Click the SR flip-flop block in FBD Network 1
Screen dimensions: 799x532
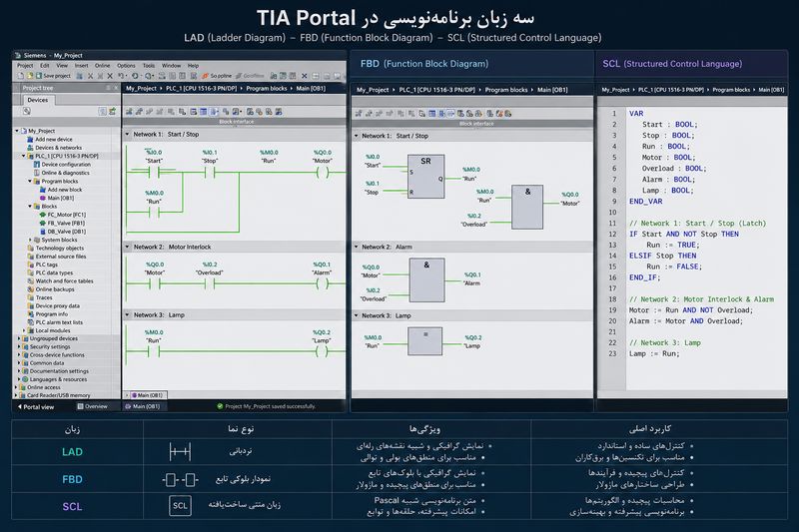(426, 176)
